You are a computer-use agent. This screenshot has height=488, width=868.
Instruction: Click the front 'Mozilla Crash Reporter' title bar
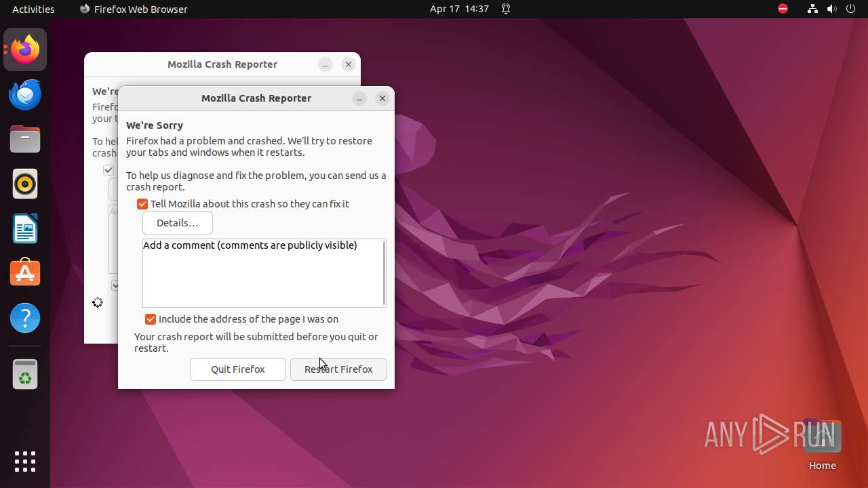(x=256, y=98)
